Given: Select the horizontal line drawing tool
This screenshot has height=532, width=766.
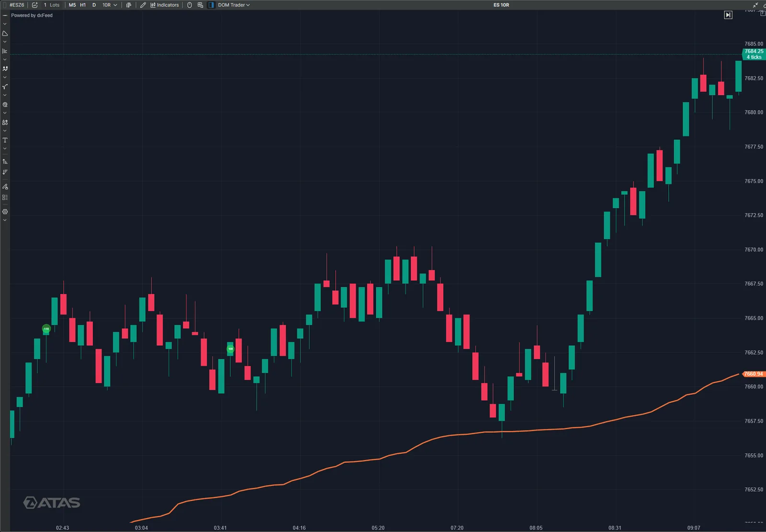Looking at the screenshot, I should [5, 15].
